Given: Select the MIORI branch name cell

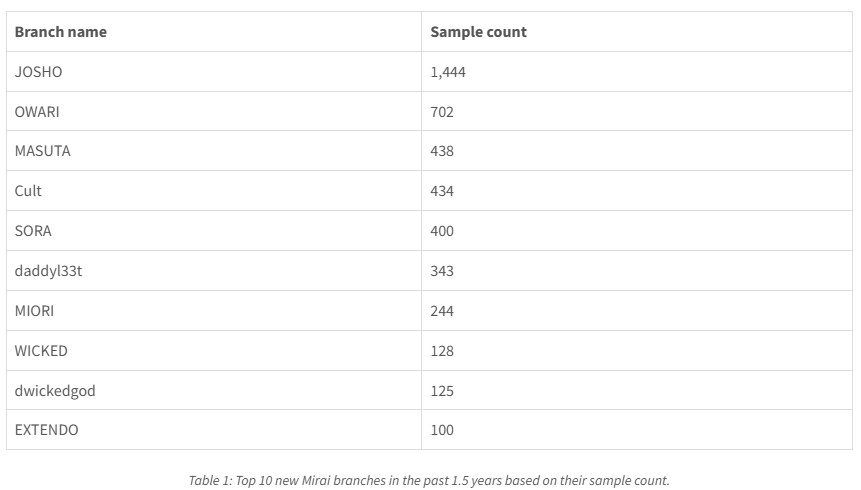Looking at the screenshot, I should pyautogui.click(x=35, y=311).
